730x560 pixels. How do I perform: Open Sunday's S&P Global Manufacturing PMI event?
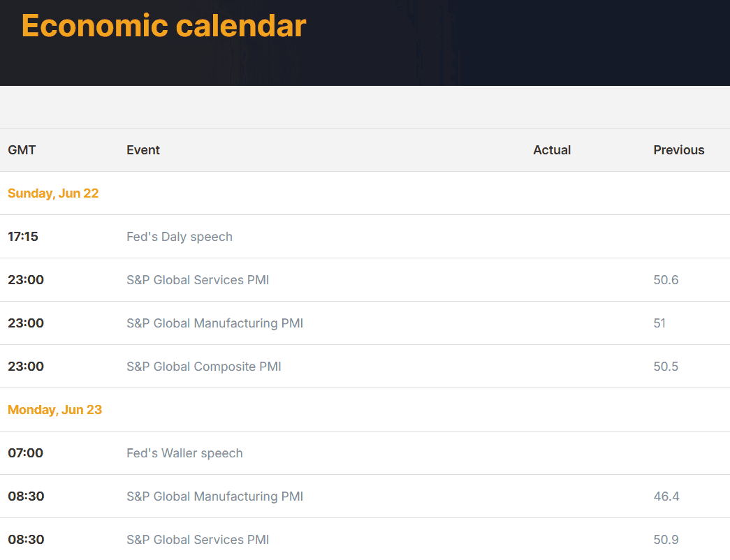click(214, 323)
